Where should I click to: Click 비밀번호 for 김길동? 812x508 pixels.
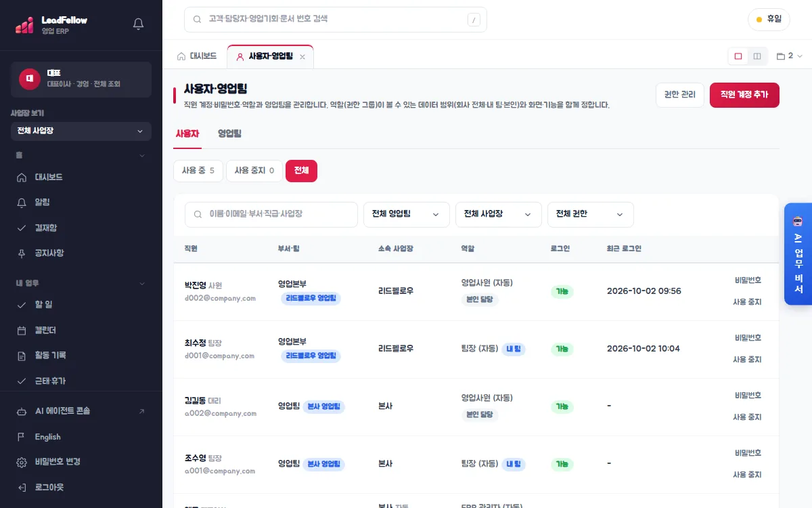pyautogui.click(x=748, y=395)
